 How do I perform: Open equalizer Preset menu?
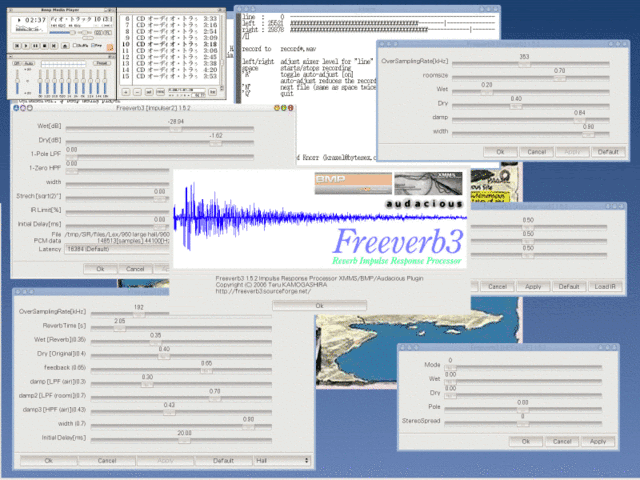point(103,61)
